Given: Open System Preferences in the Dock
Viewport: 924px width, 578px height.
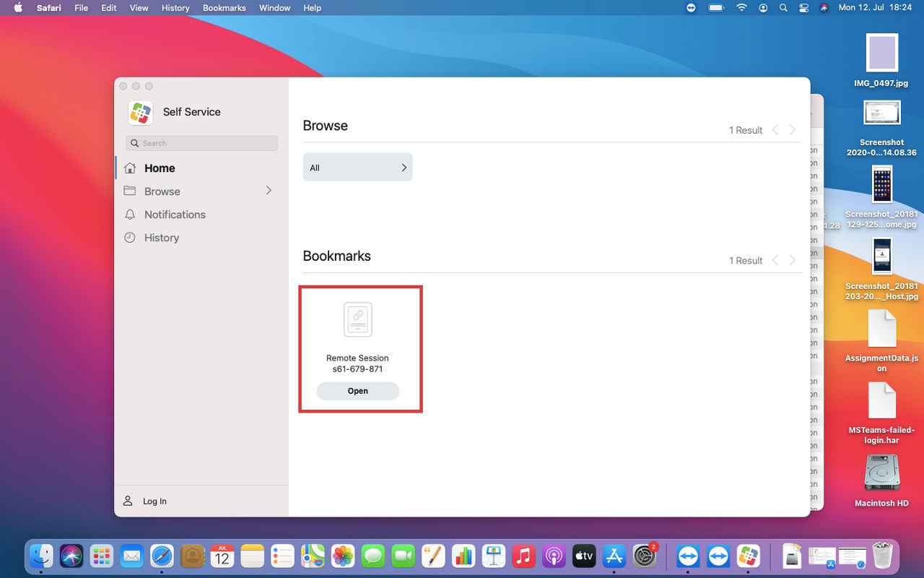Looking at the screenshot, I should [644, 556].
